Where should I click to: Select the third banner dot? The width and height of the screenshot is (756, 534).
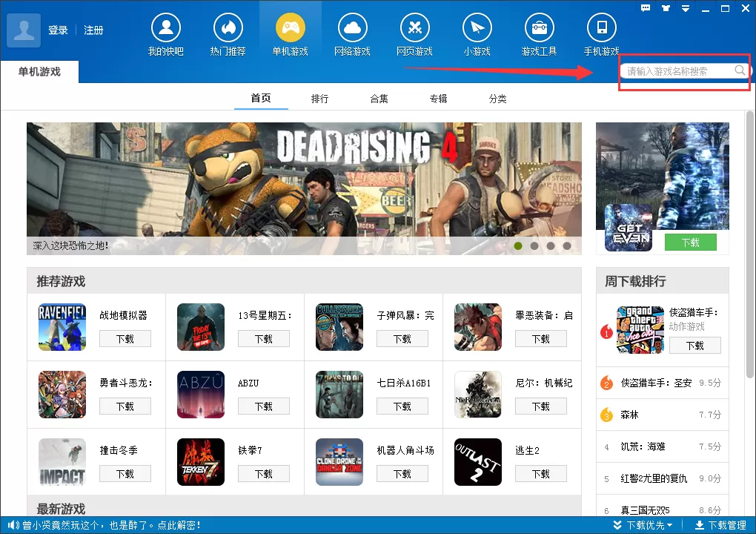551,246
